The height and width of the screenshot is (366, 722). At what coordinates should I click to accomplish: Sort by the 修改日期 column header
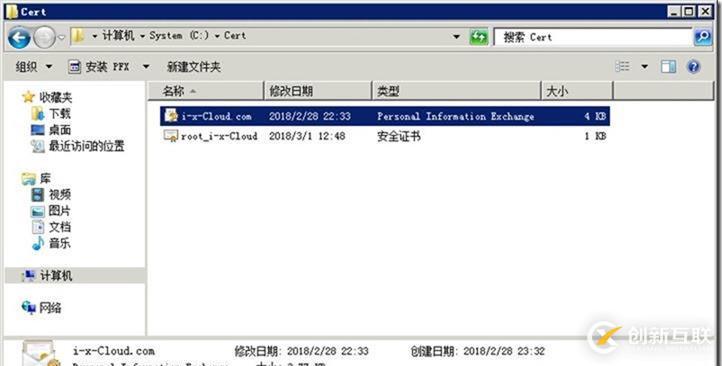click(x=318, y=91)
